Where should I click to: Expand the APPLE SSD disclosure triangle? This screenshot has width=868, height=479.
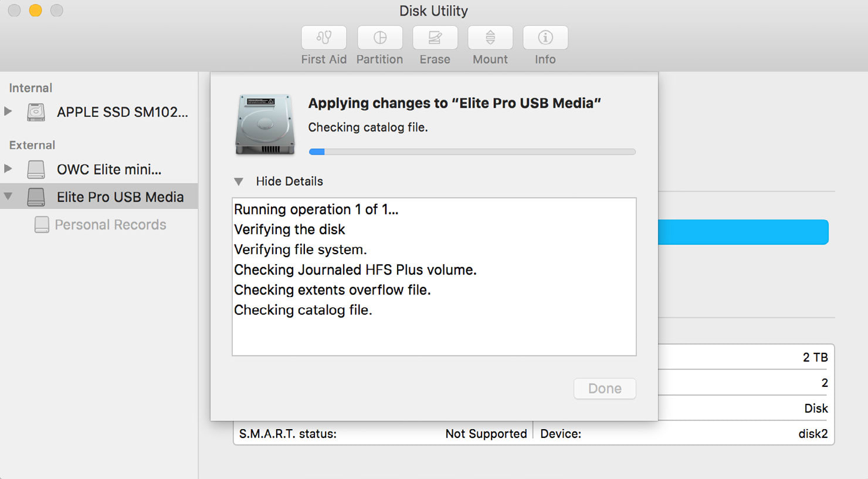pyautogui.click(x=8, y=111)
